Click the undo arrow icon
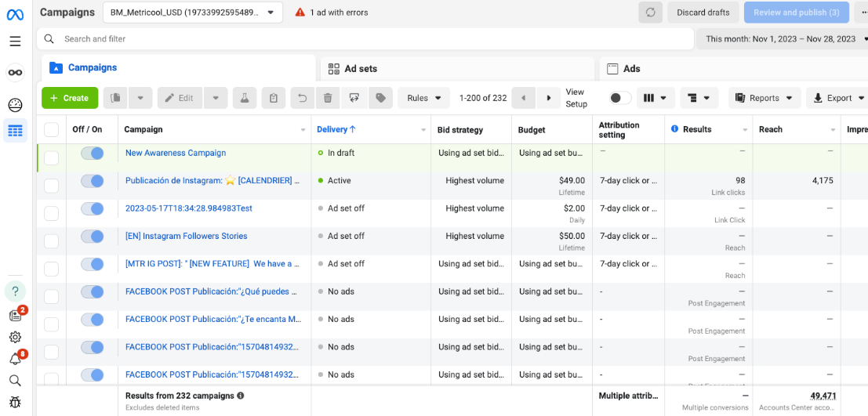Screen dimensions: 868x416 301,98
